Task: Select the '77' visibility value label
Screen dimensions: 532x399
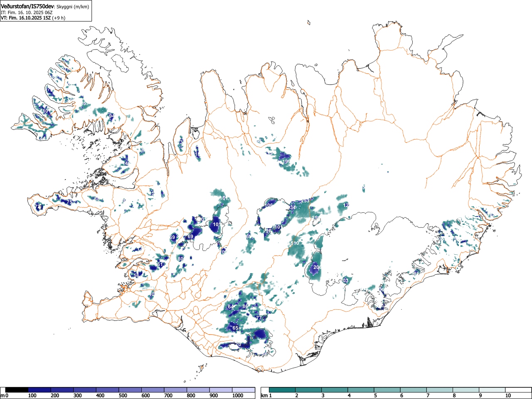Action: click(259, 318)
